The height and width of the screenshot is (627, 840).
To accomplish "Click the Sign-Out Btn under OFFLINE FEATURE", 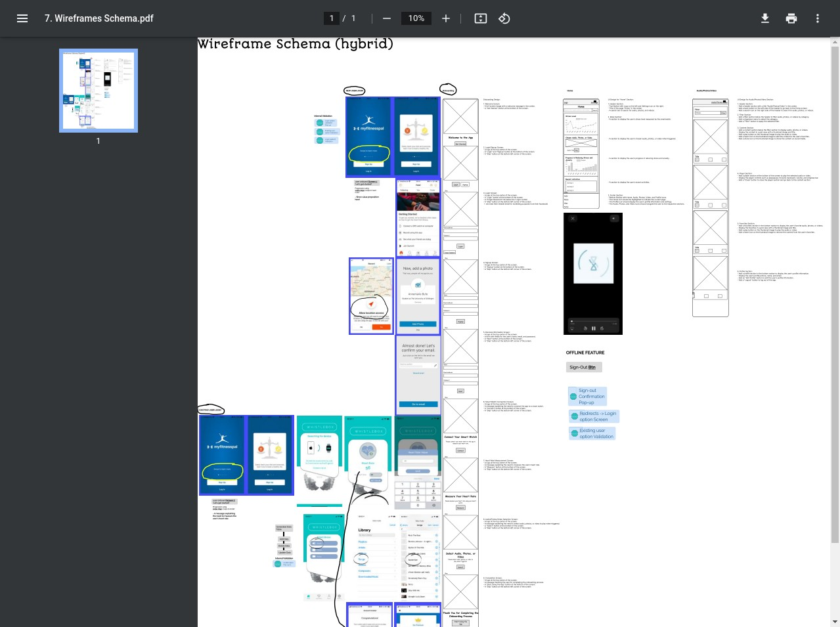I will [583, 367].
